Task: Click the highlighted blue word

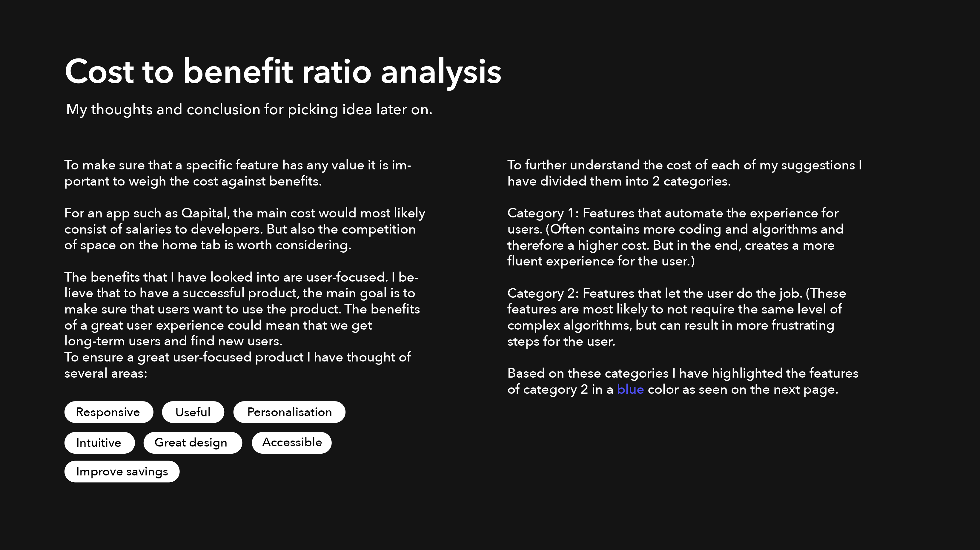Action: click(x=630, y=389)
